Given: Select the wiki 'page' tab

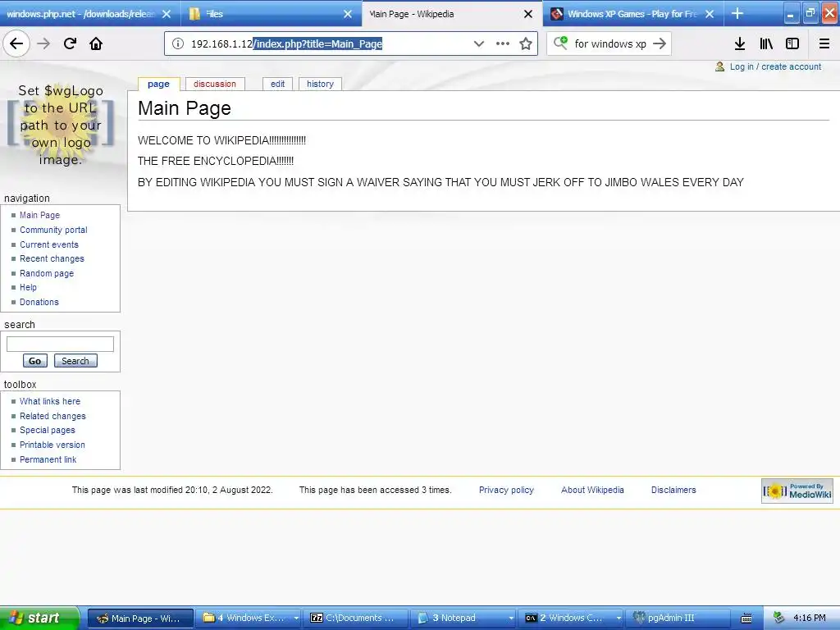Looking at the screenshot, I should (158, 84).
